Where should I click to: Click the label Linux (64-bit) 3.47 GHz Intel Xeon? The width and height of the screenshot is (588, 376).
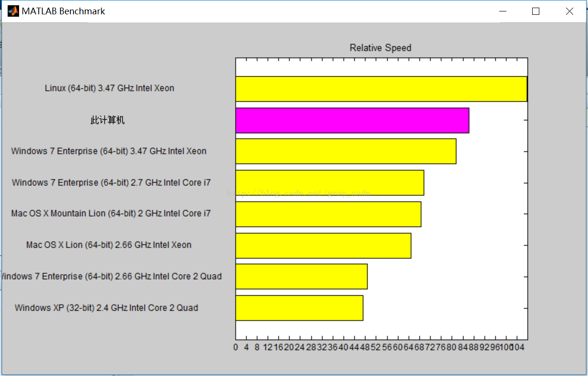(109, 88)
